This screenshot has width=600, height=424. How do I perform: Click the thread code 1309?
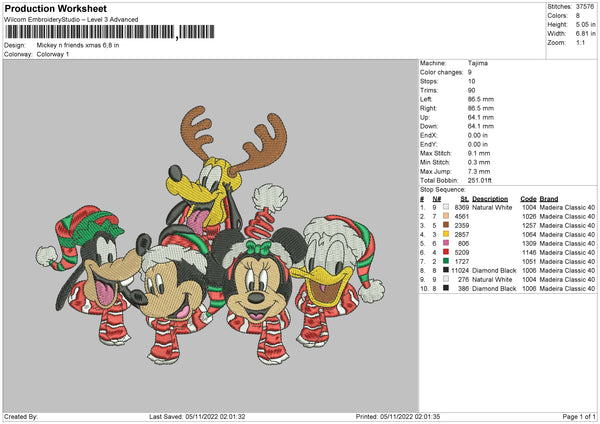[x=529, y=243]
